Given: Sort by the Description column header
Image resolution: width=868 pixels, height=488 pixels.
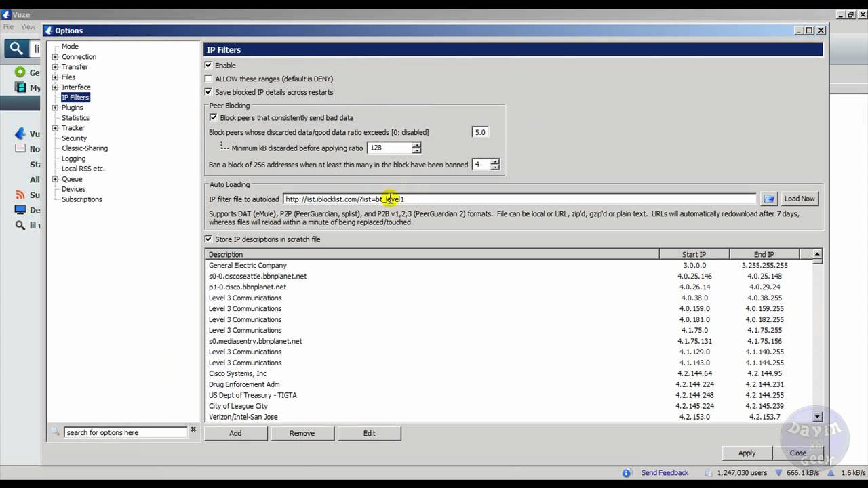Looking at the screenshot, I should click(432, 254).
